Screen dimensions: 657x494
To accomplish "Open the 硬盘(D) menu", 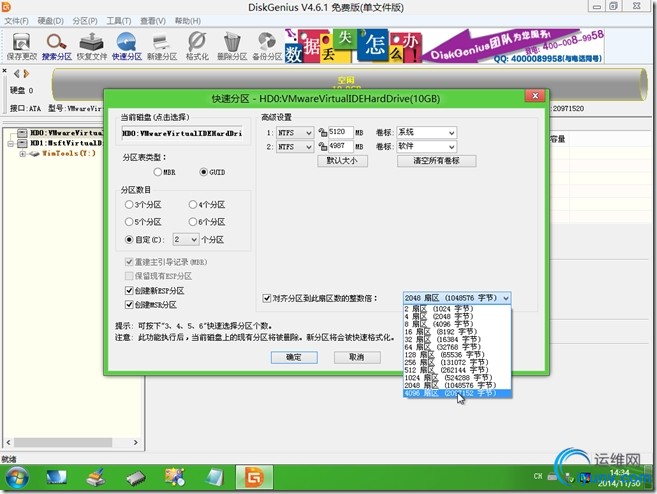I will [50, 21].
